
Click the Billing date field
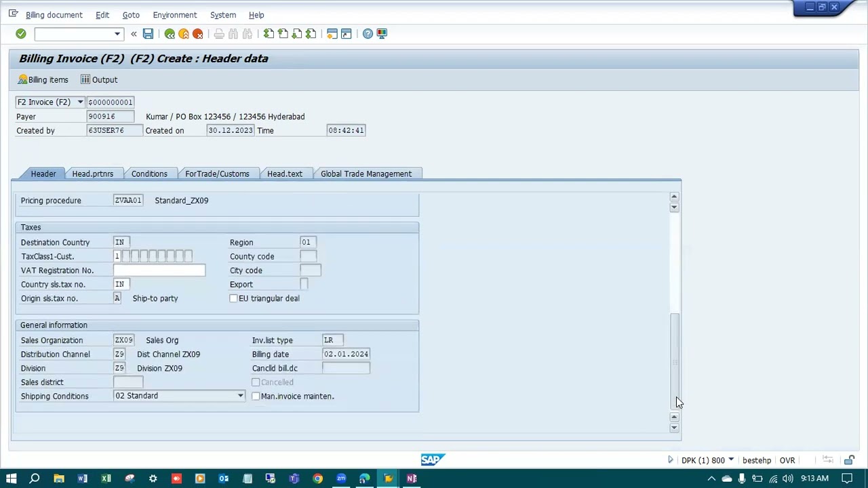tap(347, 354)
